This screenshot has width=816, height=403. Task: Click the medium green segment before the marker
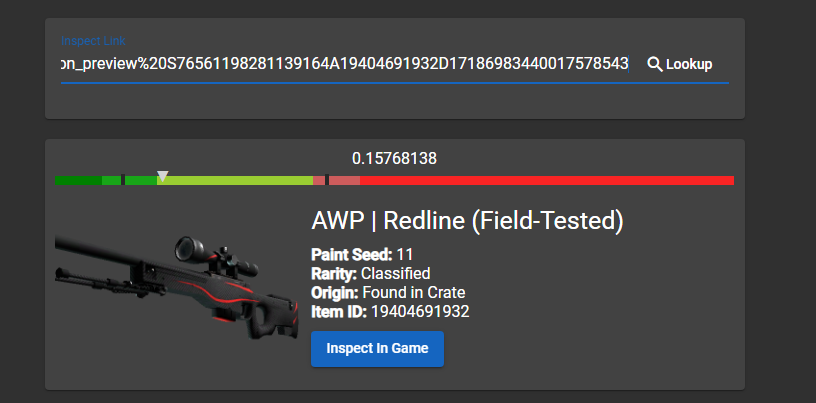click(x=141, y=181)
